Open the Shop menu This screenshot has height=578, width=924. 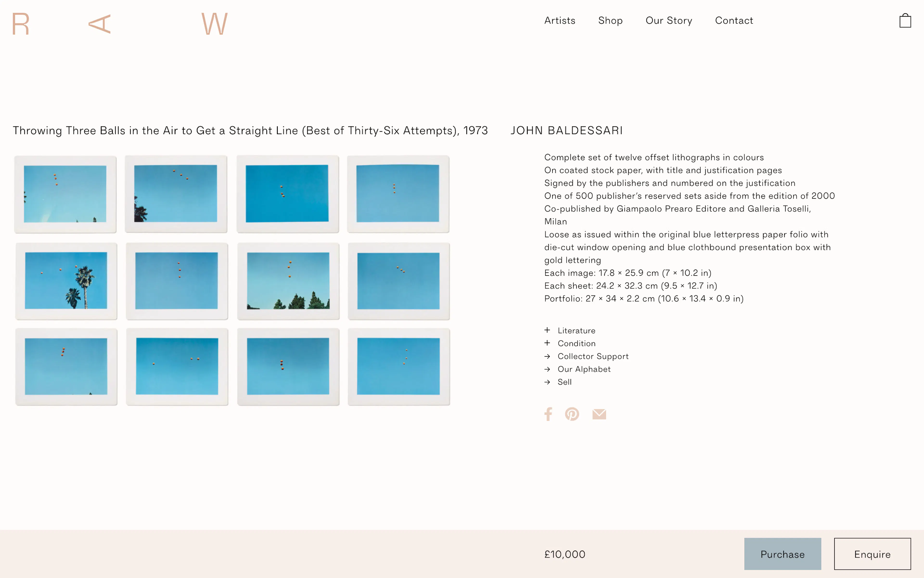point(610,21)
